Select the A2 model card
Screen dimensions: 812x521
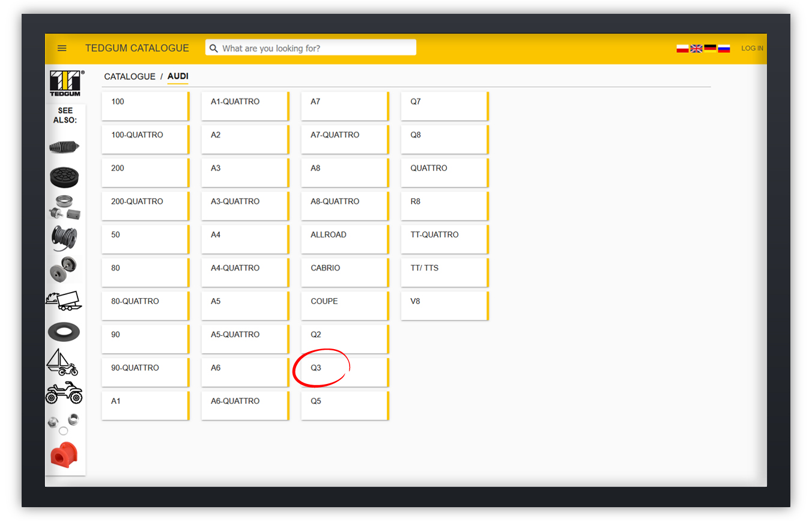pos(245,139)
